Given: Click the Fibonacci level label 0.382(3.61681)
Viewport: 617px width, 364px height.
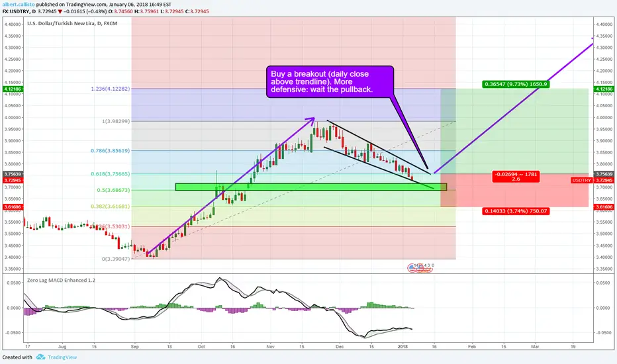Looking at the screenshot, I should [111, 206].
